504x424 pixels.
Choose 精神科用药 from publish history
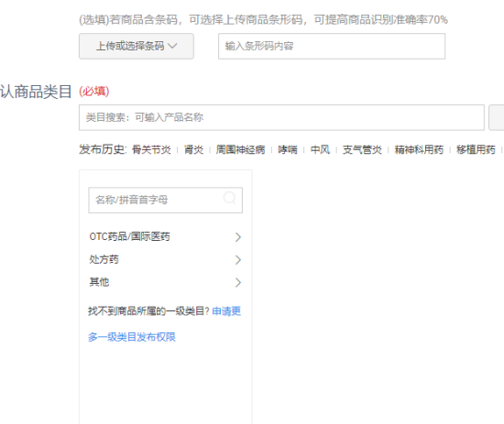click(x=419, y=149)
